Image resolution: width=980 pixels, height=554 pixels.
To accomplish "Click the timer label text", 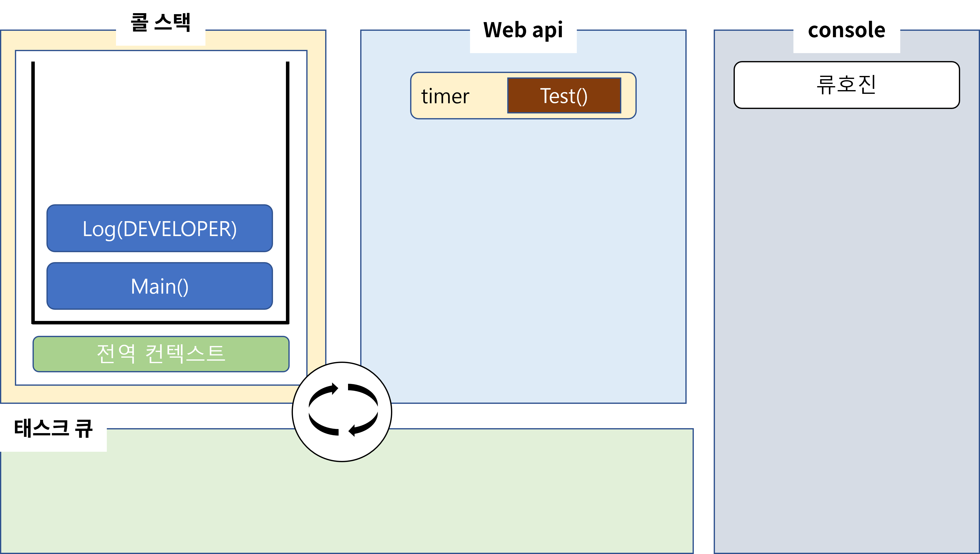I will (445, 96).
